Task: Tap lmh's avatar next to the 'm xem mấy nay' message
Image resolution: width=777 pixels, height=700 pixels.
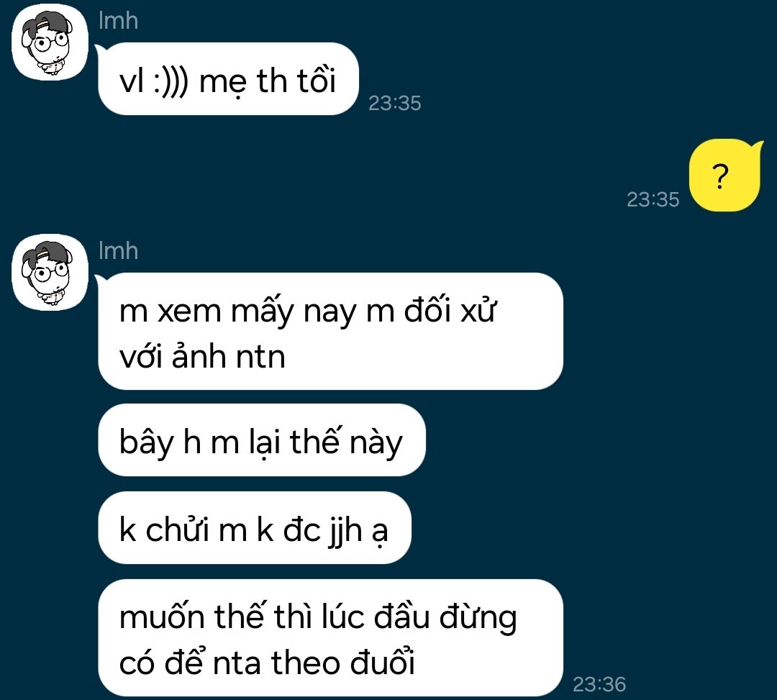Action: (x=50, y=273)
